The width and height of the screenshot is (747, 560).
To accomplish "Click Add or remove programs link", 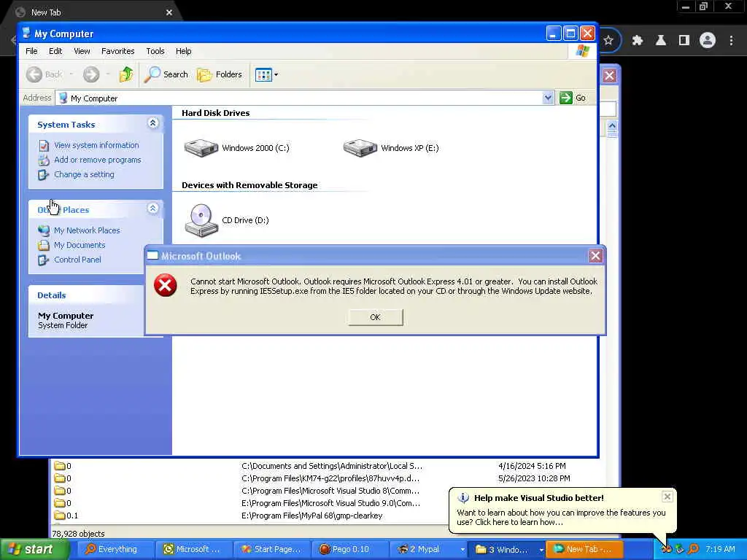I will click(x=98, y=160).
